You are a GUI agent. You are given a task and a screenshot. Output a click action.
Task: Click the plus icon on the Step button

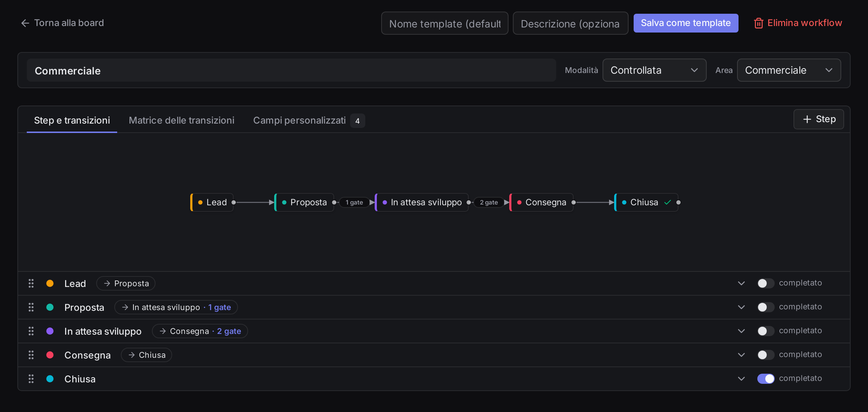click(807, 119)
